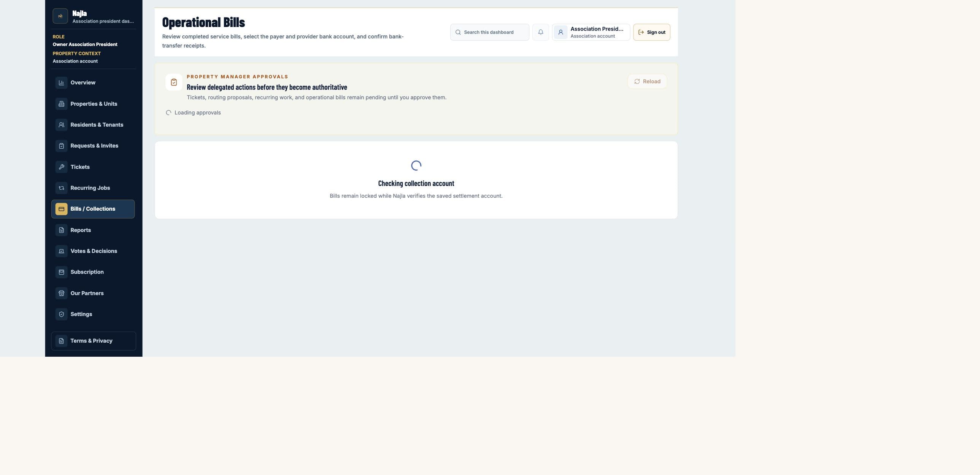Click the Najla logo icon in sidebar

click(x=60, y=16)
